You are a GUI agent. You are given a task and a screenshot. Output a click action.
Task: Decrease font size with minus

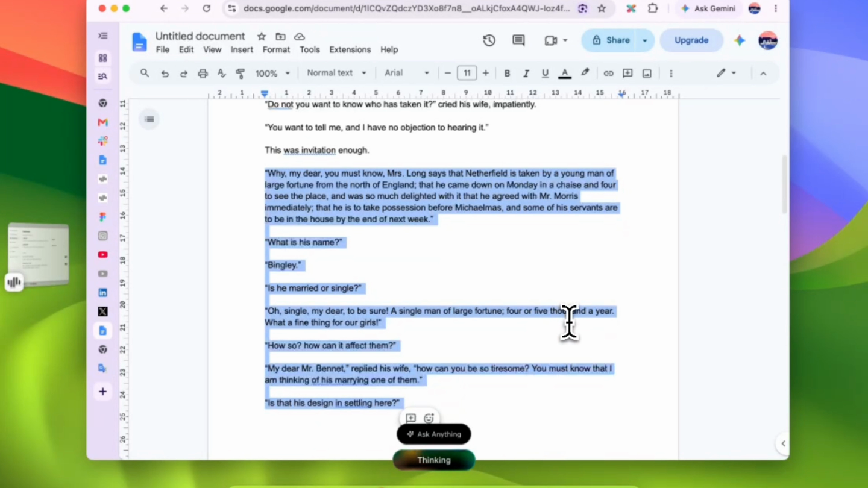447,74
